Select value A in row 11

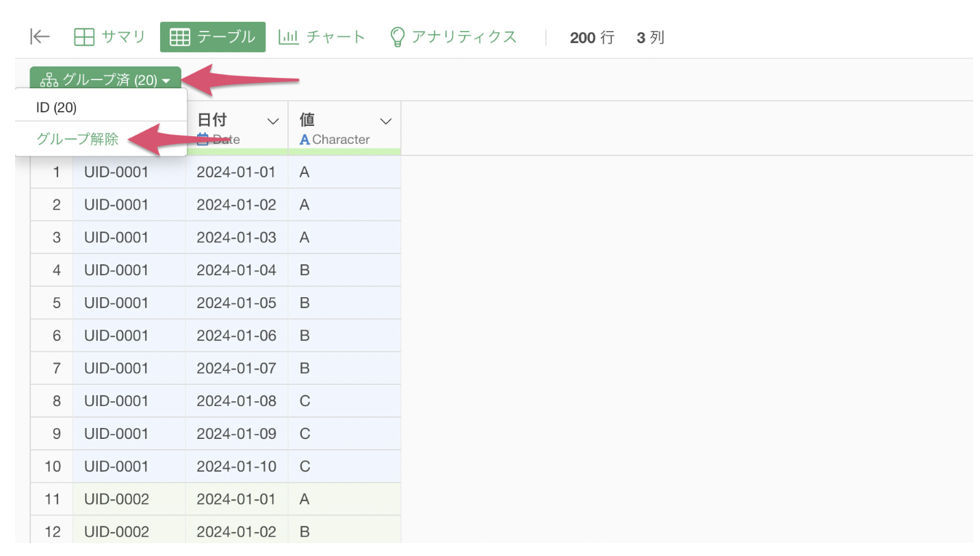tap(344, 499)
